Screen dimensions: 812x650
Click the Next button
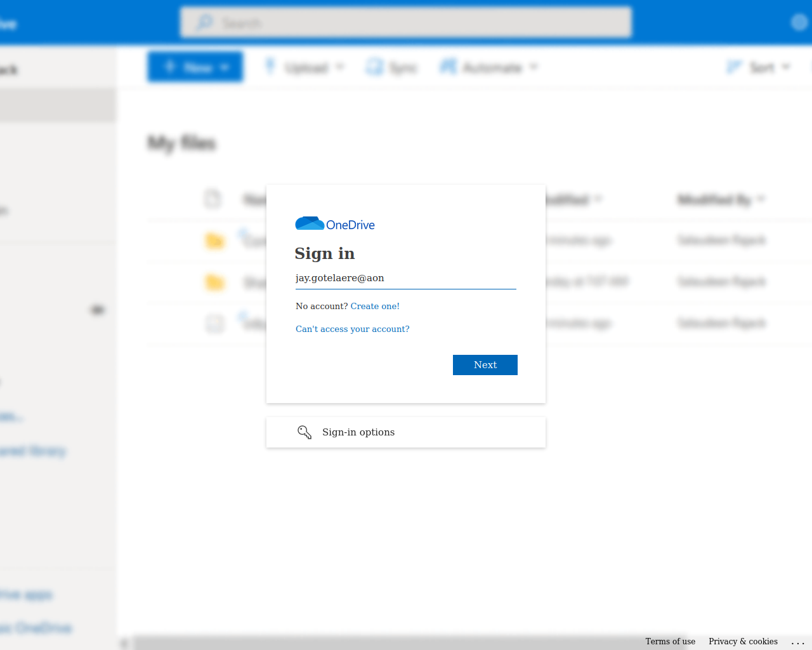point(485,365)
